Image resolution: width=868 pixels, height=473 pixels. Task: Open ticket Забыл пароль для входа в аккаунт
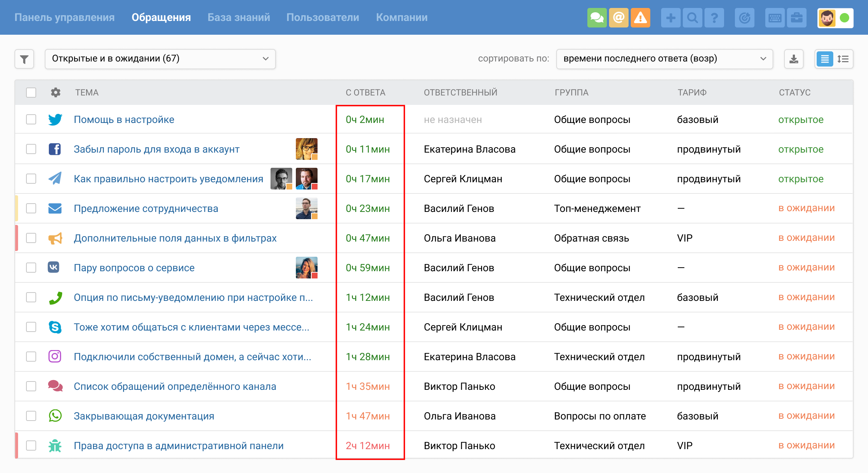157,149
